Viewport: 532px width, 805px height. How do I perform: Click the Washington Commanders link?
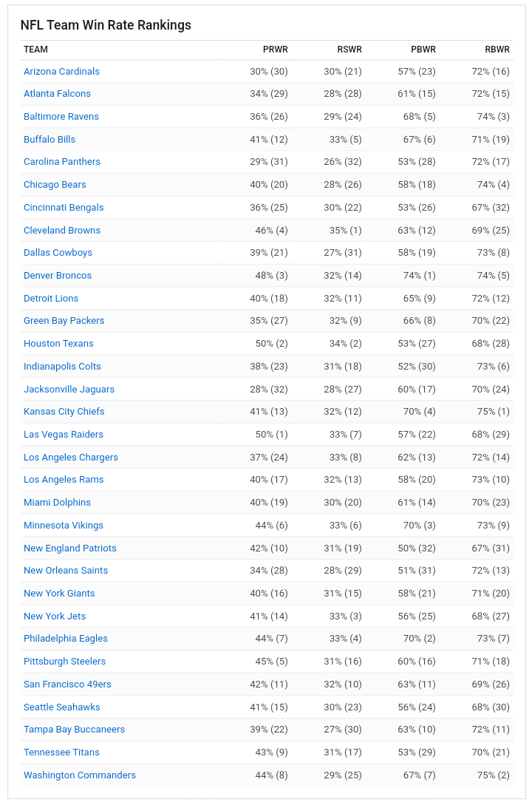[x=80, y=775]
